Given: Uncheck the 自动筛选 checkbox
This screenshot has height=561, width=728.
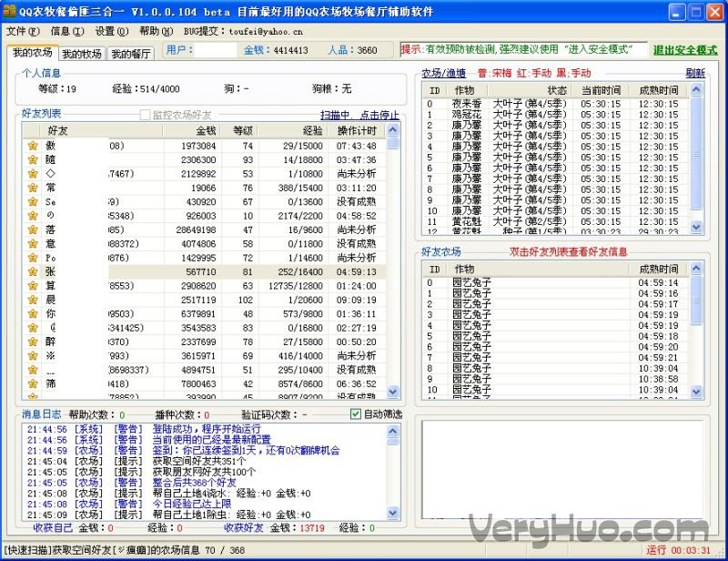Looking at the screenshot, I should [356, 414].
